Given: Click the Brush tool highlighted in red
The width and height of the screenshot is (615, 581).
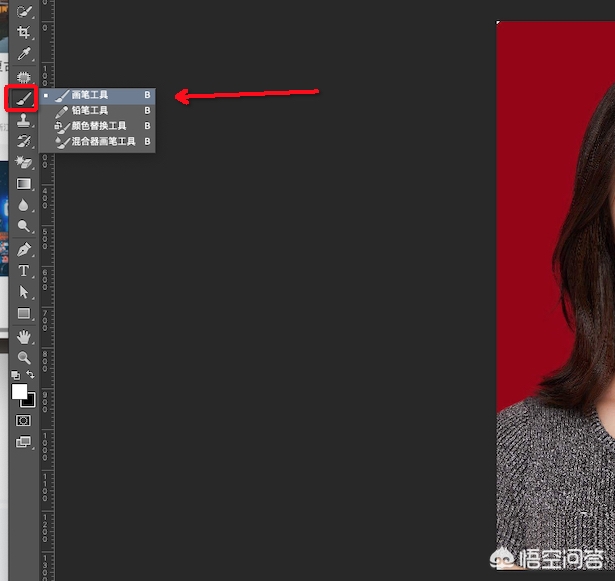Looking at the screenshot, I should click(x=22, y=98).
